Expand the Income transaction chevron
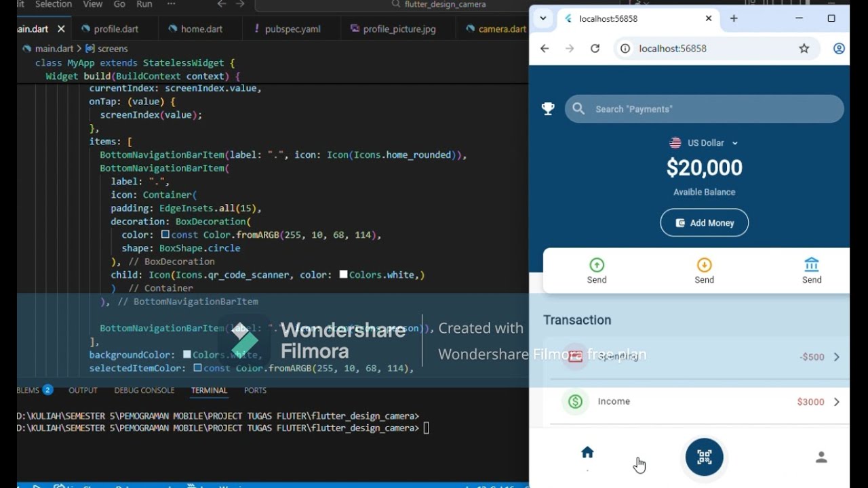The image size is (868, 488). (x=837, y=402)
